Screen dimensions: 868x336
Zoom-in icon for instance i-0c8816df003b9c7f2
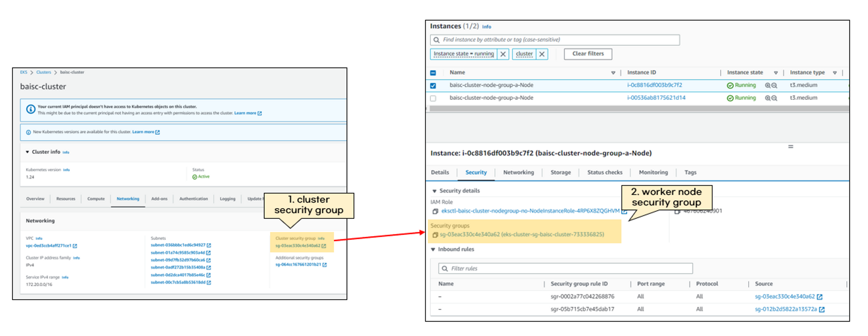pyautogui.click(x=768, y=85)
